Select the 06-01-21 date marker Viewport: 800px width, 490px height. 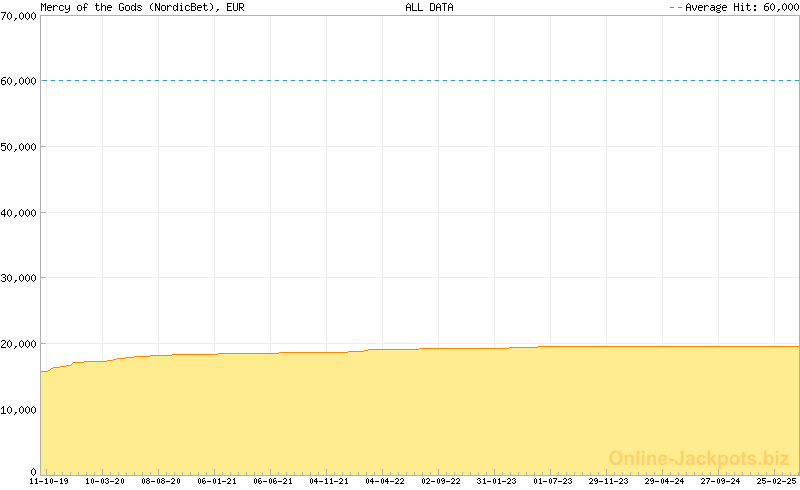217,481
